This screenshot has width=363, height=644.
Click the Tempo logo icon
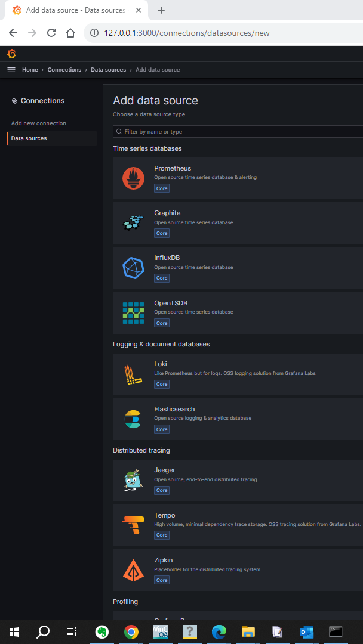click(133, 525)
